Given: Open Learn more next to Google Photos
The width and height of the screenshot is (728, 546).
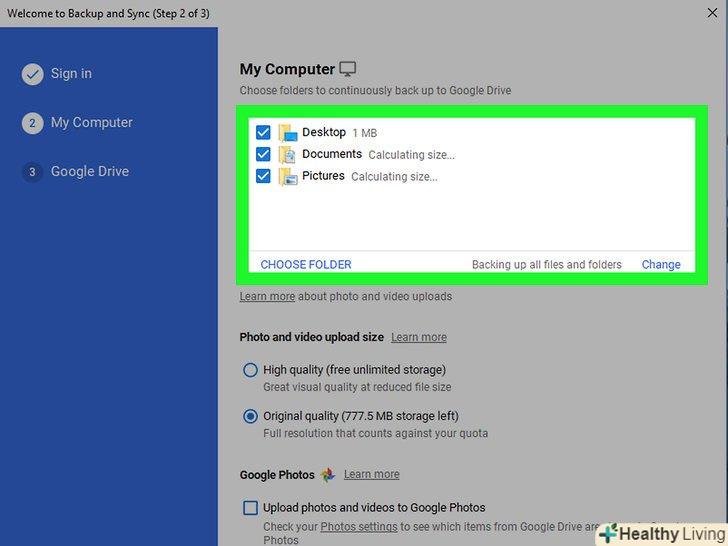Looking at the screenshot, I should pyautogui.click(x=371, y=474).
